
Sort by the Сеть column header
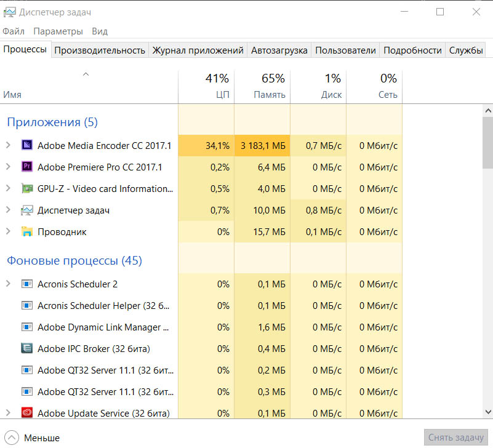coord(374,87)
